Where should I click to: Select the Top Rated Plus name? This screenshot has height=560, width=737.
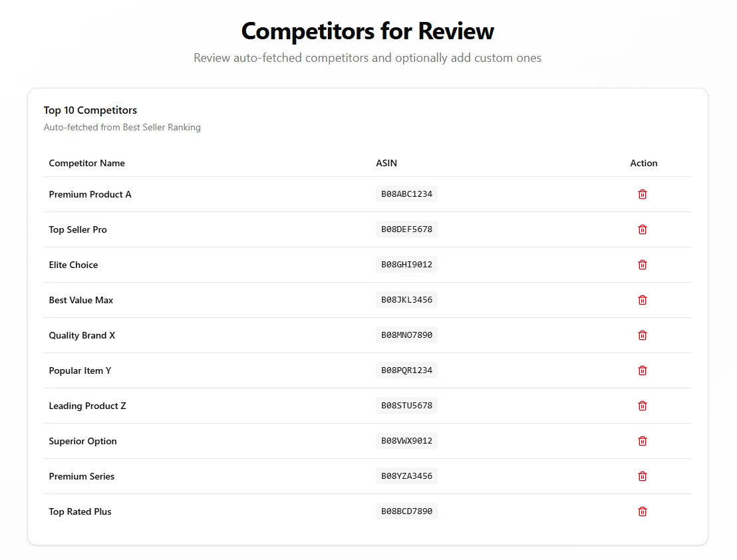pos(80,511)
